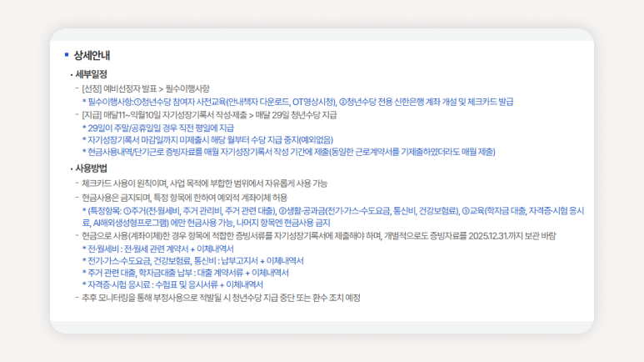Click the note about 미제출시 수당 지급 중지
644x362 pixels.
click(207, 140)
